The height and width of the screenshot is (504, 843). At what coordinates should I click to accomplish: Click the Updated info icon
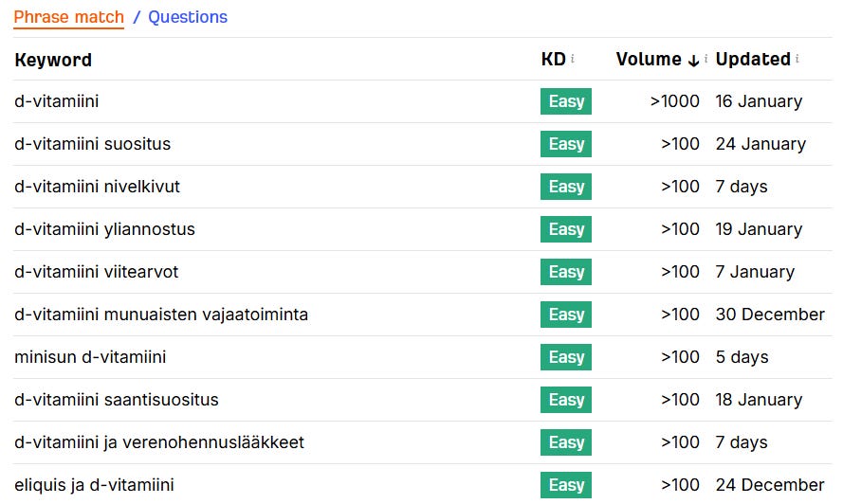click(x=797, y=59)
